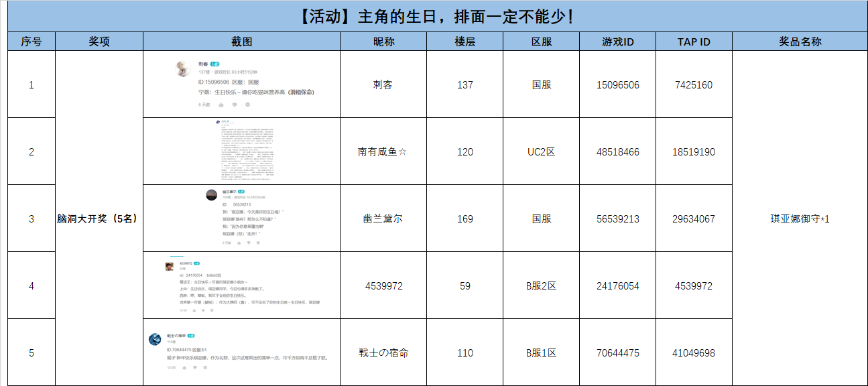The height and width of the screenshot is (386, 868).
Task: Click the nickname cell 南有咸鱼☆
Action: pyautogui.click(x=384, y=151)
